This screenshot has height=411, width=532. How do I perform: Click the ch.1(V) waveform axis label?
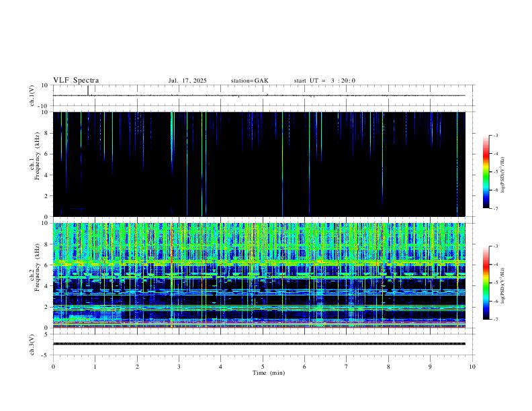pyautogui.click(x=32, y=95)
